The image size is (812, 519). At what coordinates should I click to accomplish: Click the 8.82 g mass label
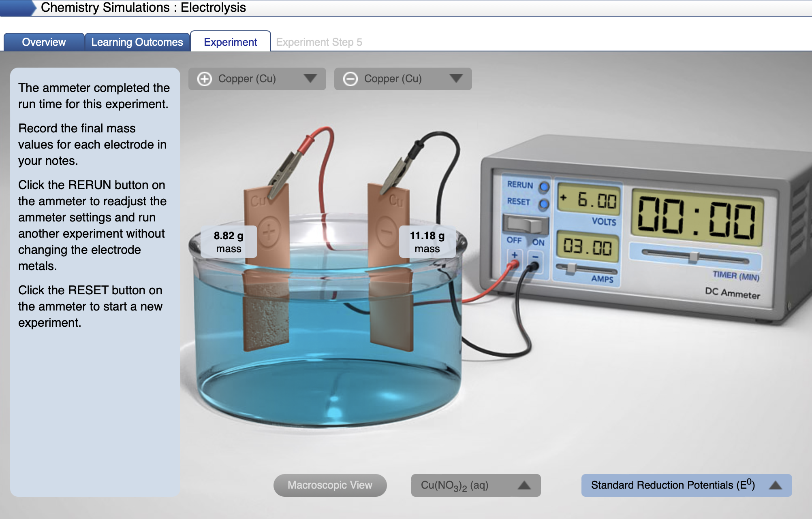point(228,242)
